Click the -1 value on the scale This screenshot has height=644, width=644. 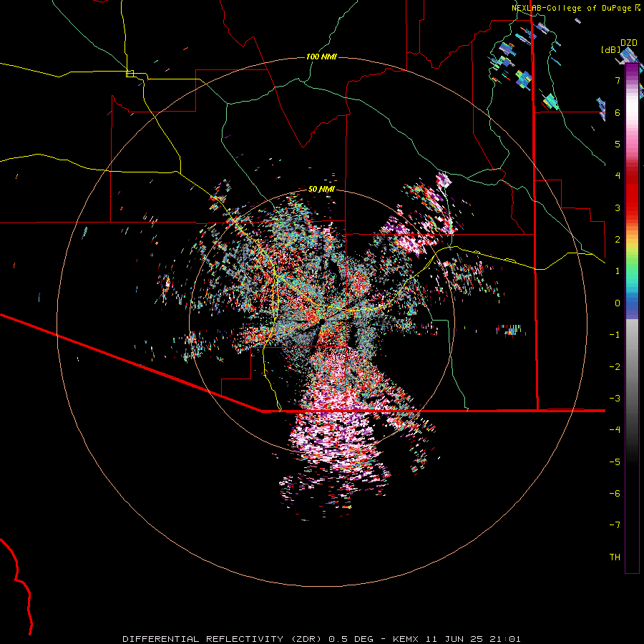pos(615,335)
